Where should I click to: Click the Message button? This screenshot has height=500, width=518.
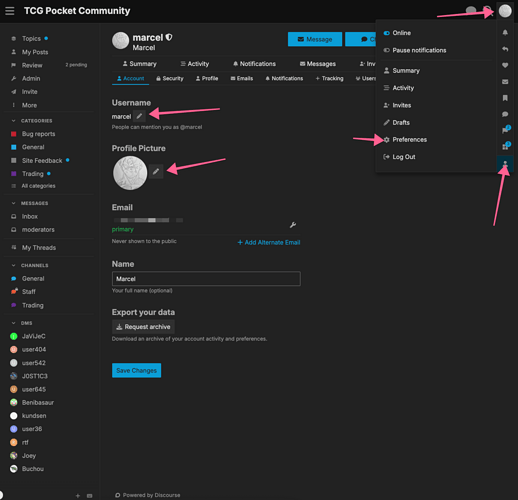coord(315,39)
